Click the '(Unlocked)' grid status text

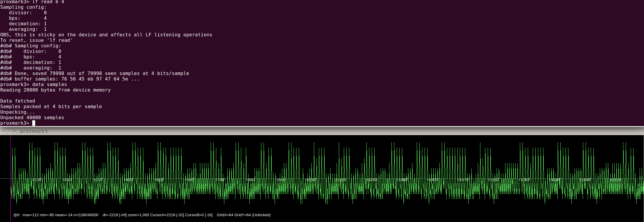261,215
